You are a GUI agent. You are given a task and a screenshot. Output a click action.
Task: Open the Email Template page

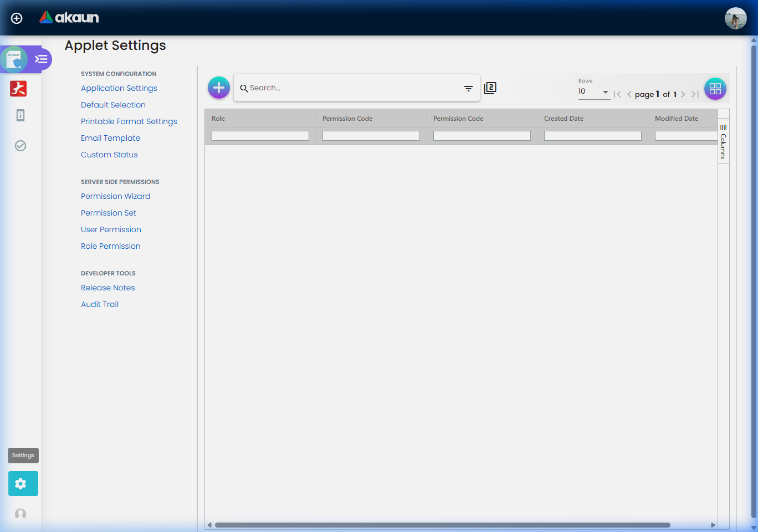click(x=110, y=138)
